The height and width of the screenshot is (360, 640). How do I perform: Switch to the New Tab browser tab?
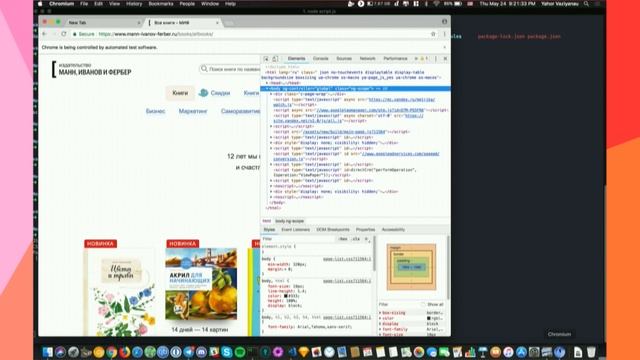[x=103, y=22]
